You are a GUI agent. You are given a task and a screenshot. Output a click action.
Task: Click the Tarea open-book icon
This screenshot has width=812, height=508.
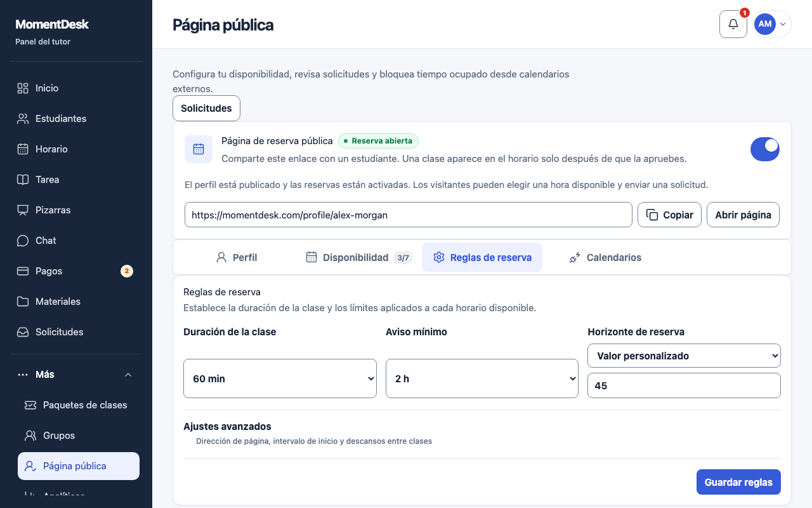pyautogui.click(x=23, y=180)
